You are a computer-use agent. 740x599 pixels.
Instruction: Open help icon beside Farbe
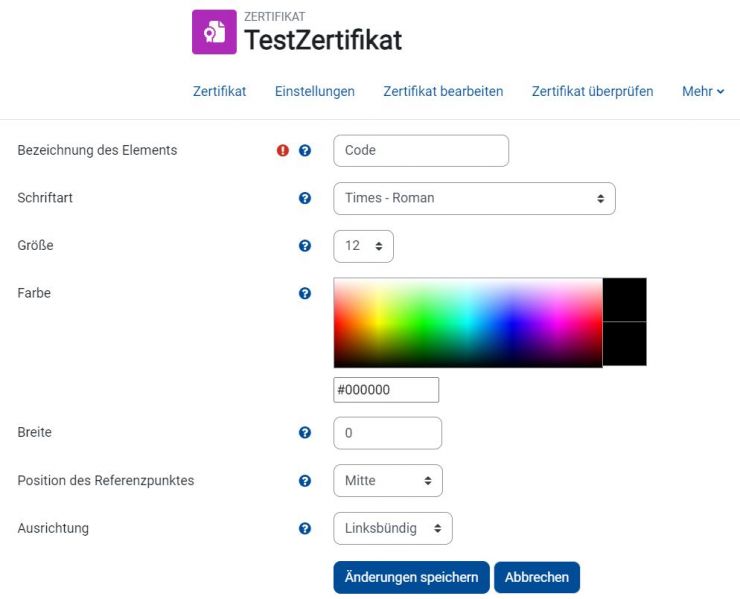coord(305,293)
